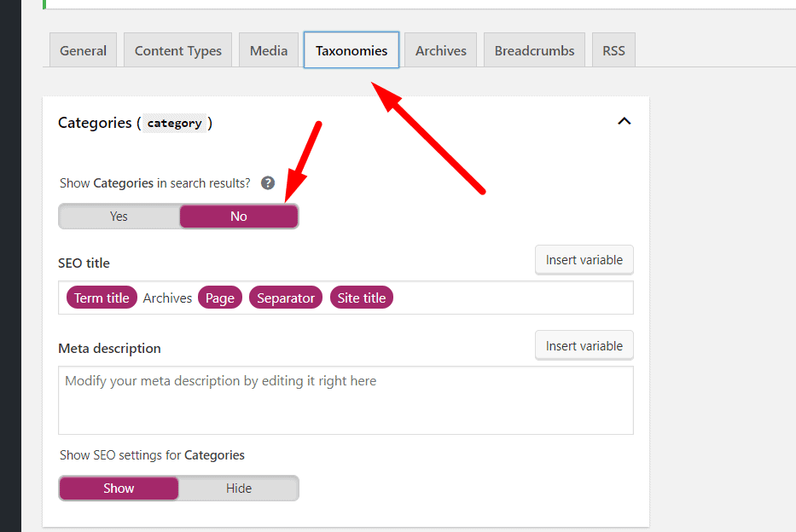Switch to the Content Types tab
This screenshot has width=796, height=532.
178,50
